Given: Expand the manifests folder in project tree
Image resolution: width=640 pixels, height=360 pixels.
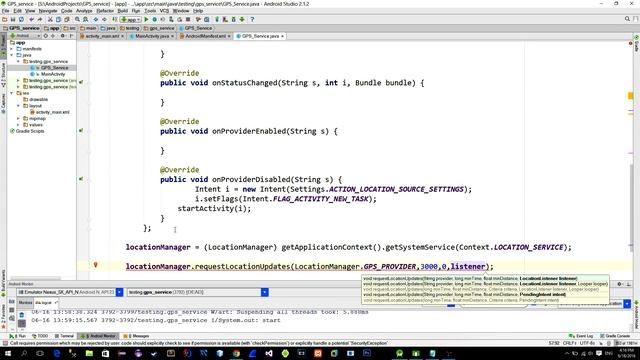Looking at the screenshot, I should click(12, 49).
